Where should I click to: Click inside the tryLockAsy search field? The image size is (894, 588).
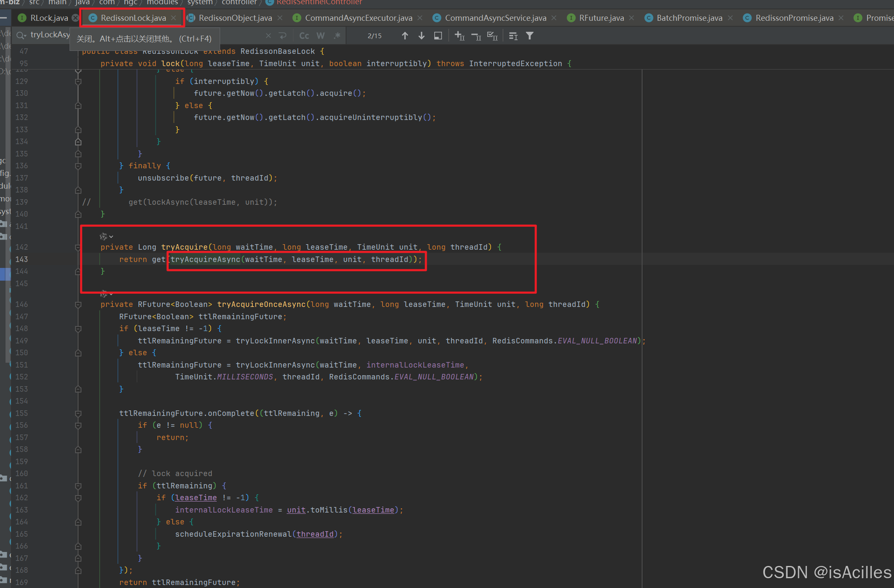tap(51, 35)
